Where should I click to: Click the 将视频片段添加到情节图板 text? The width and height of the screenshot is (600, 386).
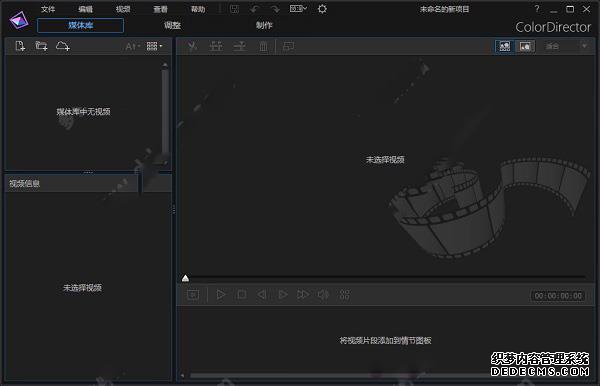386,340
